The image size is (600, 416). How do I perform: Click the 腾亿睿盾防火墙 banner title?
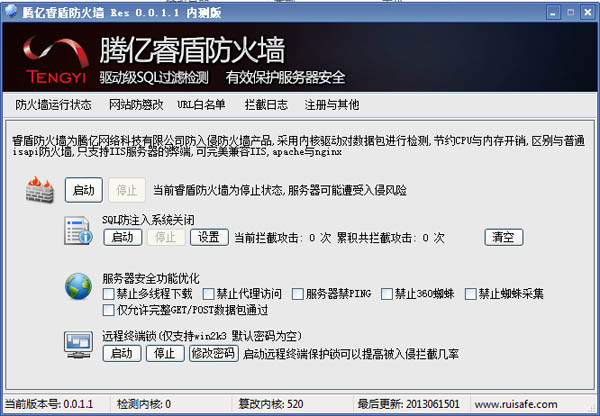coord(192,50)
